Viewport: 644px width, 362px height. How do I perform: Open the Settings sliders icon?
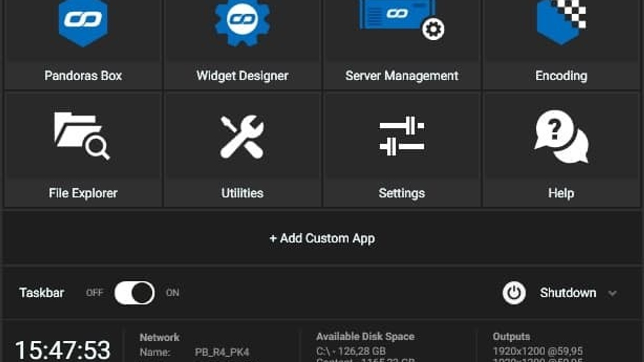coord(401,137)
